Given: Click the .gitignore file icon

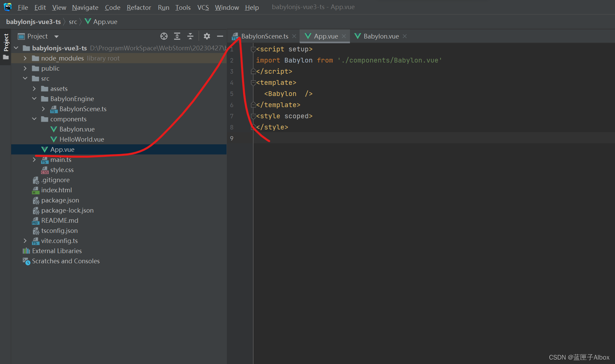Looking at the screenshot, I should coord(36,180).
